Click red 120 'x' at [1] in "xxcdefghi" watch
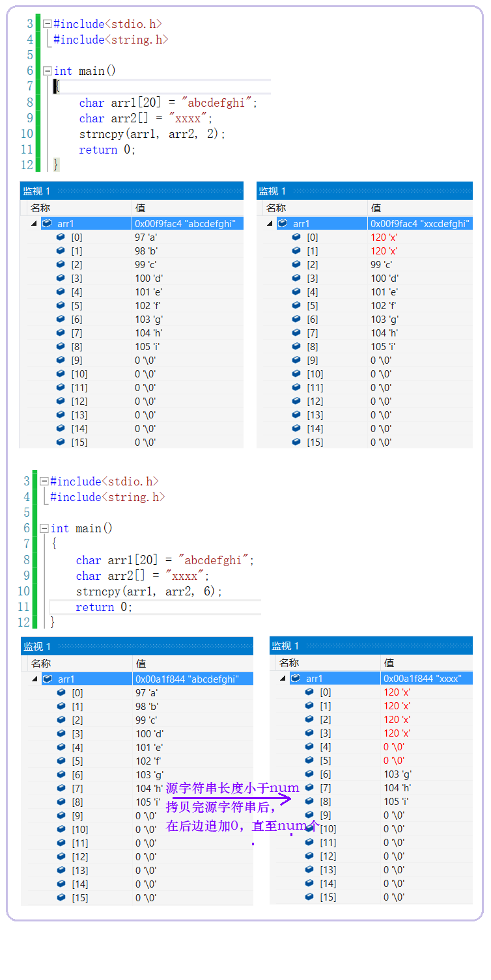 [384, 251]
